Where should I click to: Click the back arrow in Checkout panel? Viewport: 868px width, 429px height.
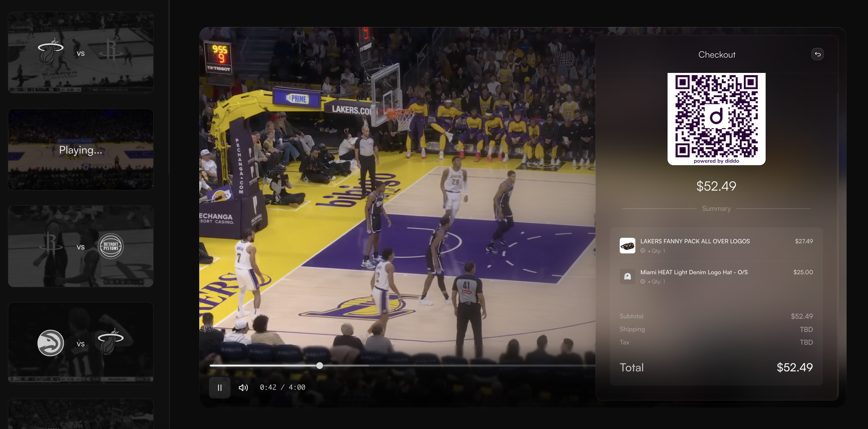[817, 54]
